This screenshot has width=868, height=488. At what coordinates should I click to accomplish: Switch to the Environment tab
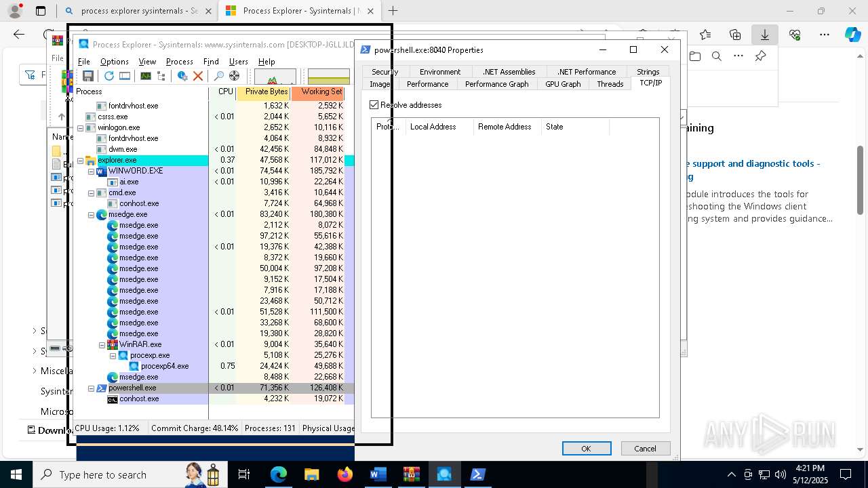click(439, 72)
